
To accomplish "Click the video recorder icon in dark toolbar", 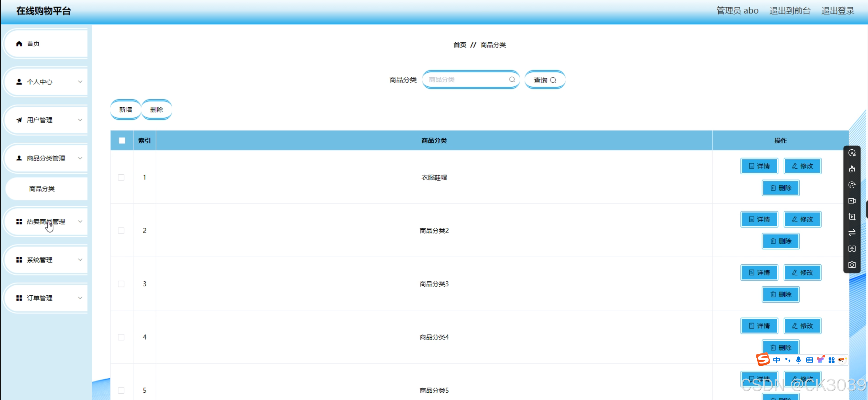I will [x=852, y=201].
